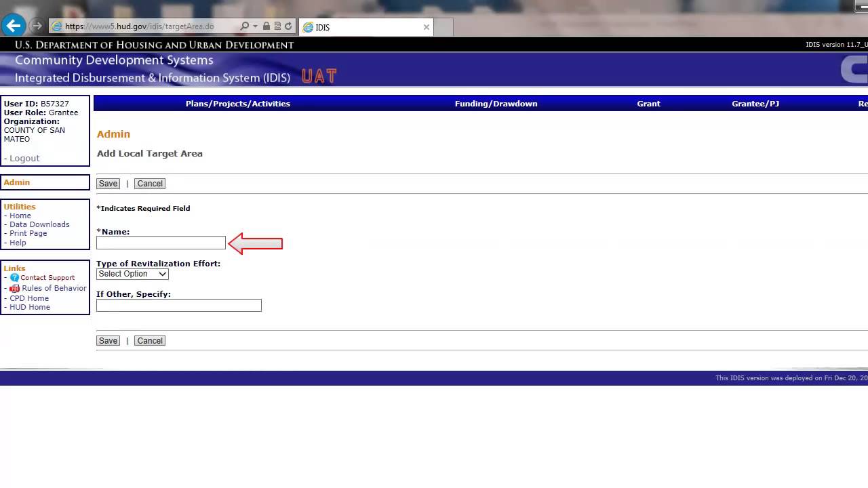This screenshot has height=488, width=868.
Task: Click the IE favicon in address bar
Action: [x=57, y=26]
